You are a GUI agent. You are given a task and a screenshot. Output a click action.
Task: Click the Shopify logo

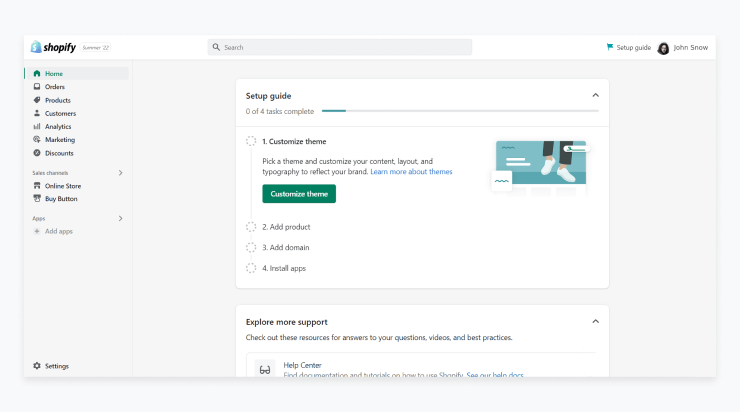pyautogui.click(x=53, y=47)
